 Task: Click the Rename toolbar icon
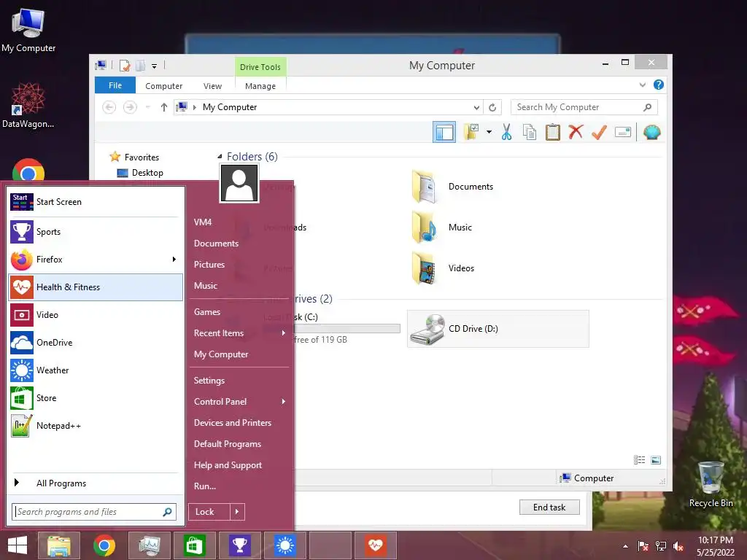tap(623, 132)
